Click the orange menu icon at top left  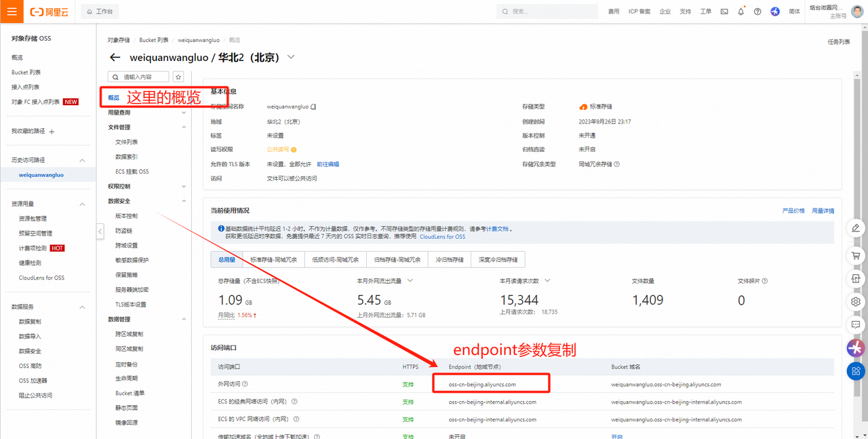click(11, 12)
